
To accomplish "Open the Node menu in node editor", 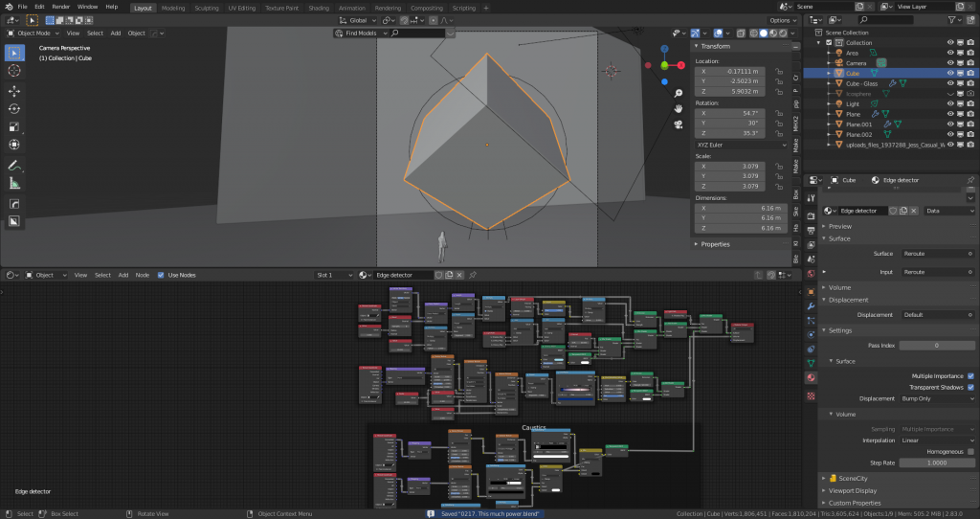I will (143, 275).
